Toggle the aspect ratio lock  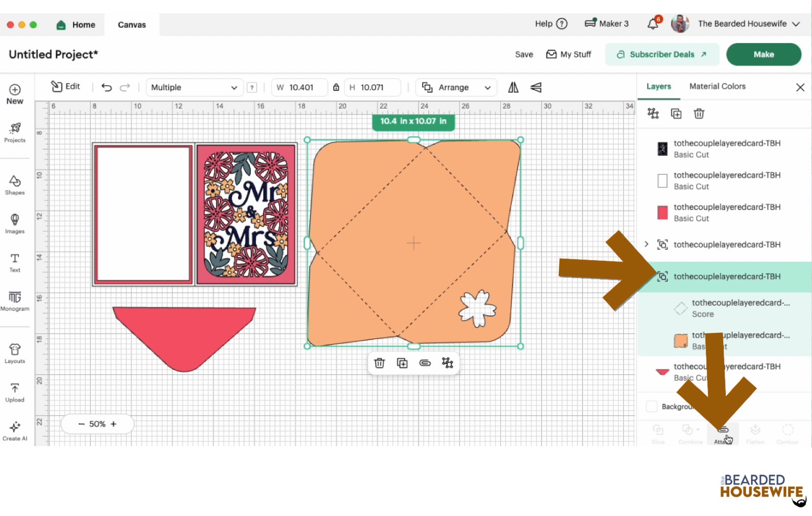[x=336, y=87]
